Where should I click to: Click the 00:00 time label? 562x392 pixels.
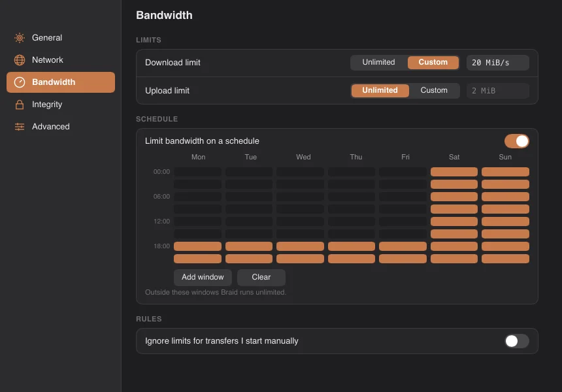pyautogui.click(x=161, y=172)
